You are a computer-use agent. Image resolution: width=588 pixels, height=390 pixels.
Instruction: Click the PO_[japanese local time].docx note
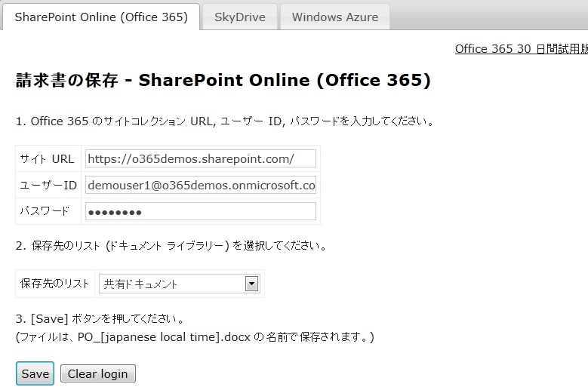tap(195, 337)
